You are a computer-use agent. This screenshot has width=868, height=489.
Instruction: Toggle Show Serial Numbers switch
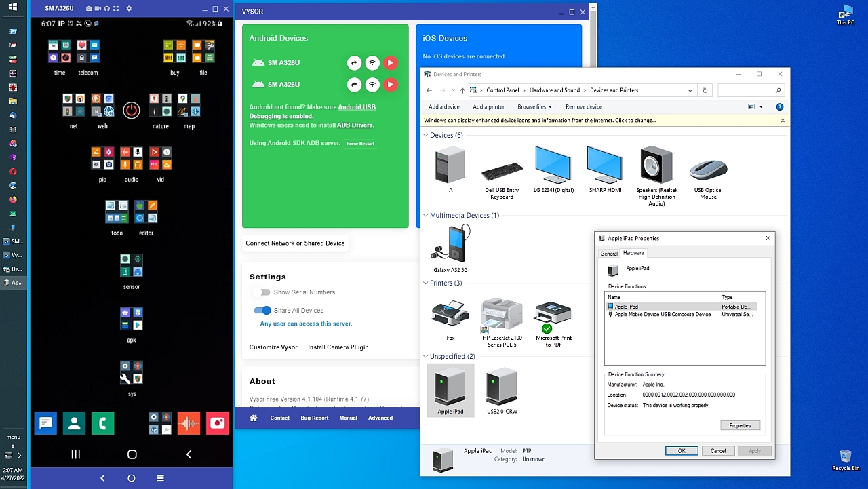[262, 292]
